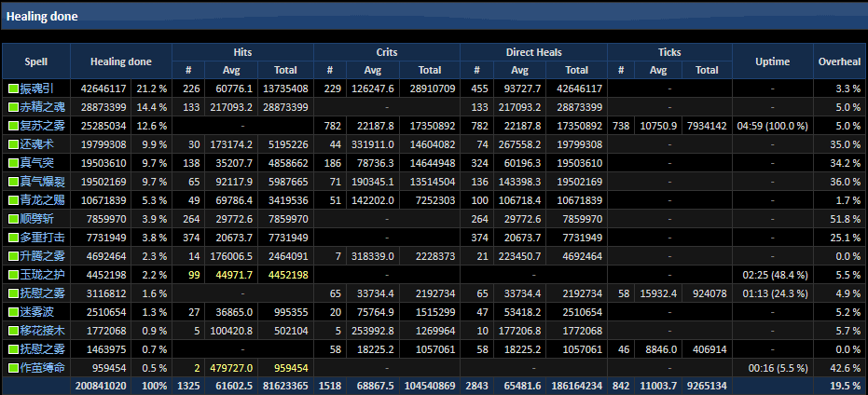Click the Direct Heals group header
868x395 pixels.
533,52
